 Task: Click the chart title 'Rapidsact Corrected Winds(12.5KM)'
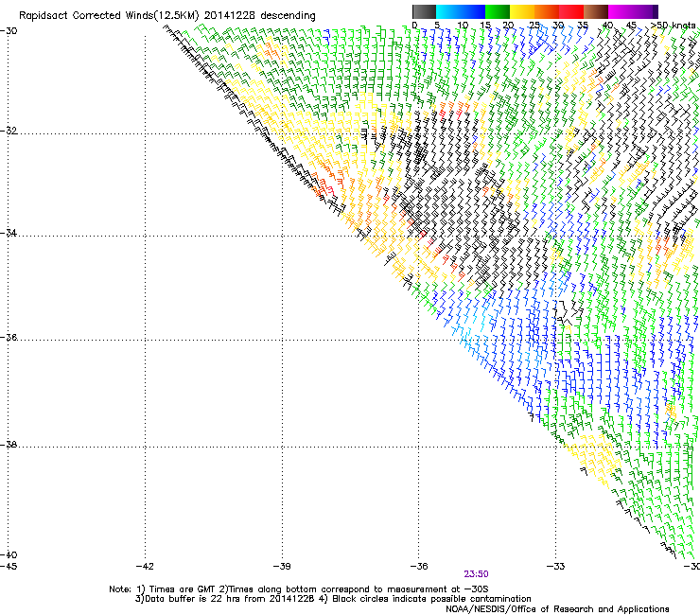[x=109, y=16]
